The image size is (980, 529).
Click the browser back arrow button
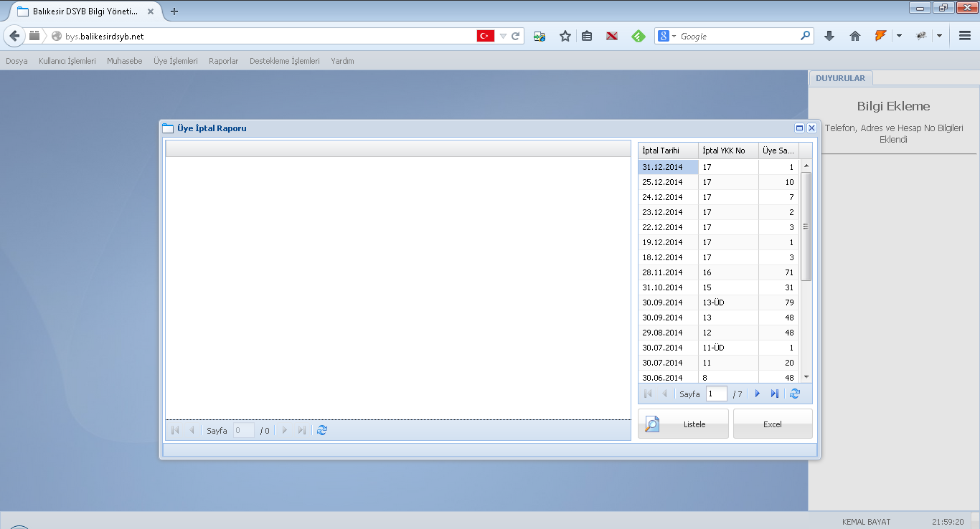(x=14, y=36)
